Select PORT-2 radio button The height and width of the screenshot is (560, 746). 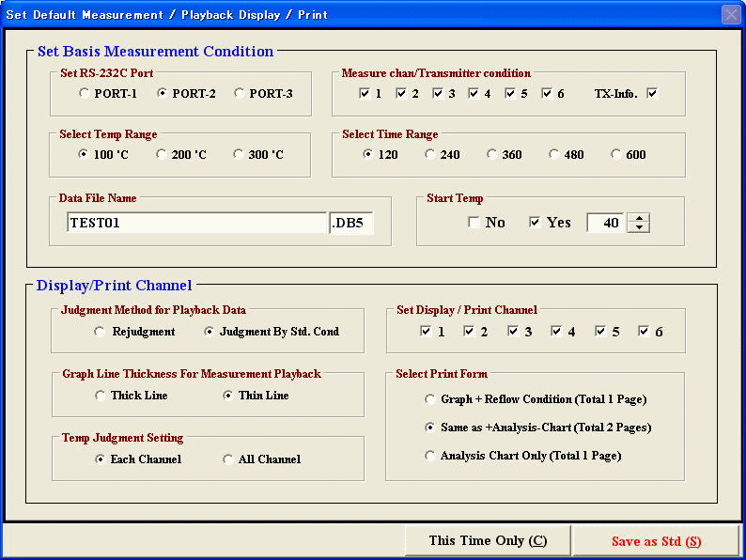[162, 93]
